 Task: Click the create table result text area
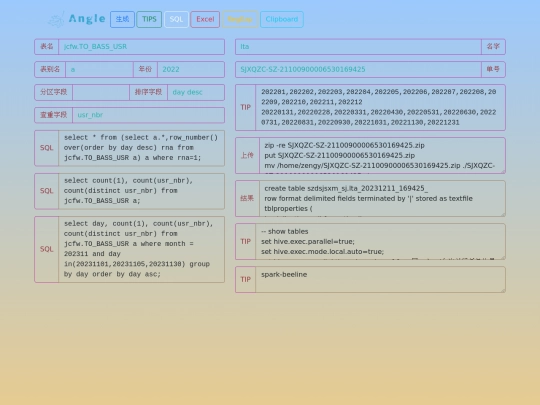pyautogui.click(x=382, y=198)
